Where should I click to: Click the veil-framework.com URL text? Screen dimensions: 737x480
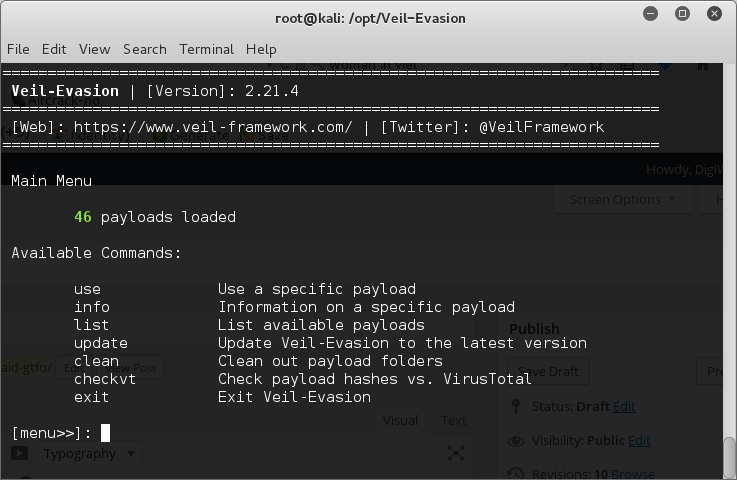(213, 127)
